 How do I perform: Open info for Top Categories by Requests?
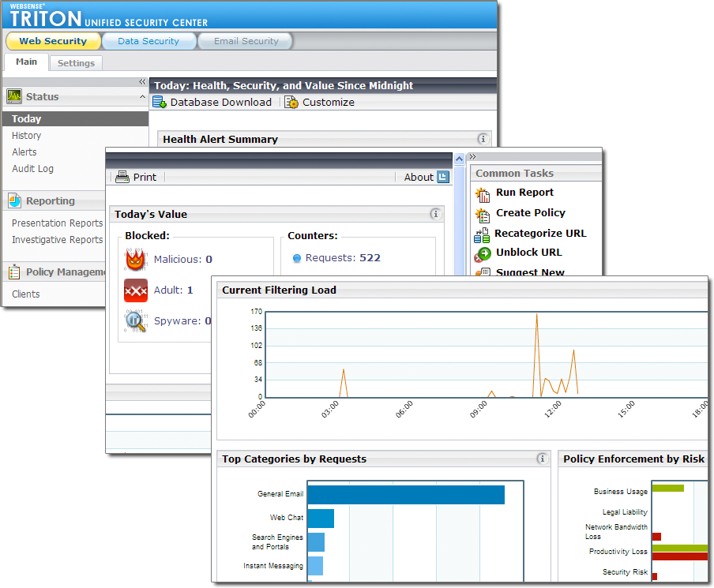(x=542, y=459)
